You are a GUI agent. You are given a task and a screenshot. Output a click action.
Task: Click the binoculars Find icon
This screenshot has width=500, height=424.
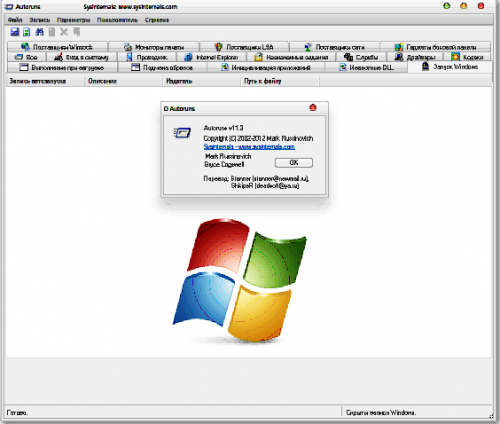pyautogui.click(x=39, y=32)
